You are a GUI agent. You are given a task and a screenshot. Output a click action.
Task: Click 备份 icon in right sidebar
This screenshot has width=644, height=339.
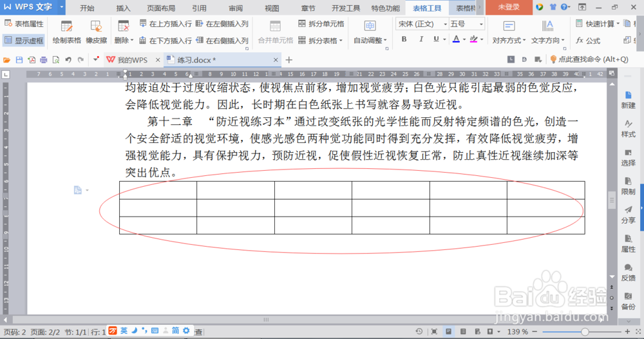[628, 301]
